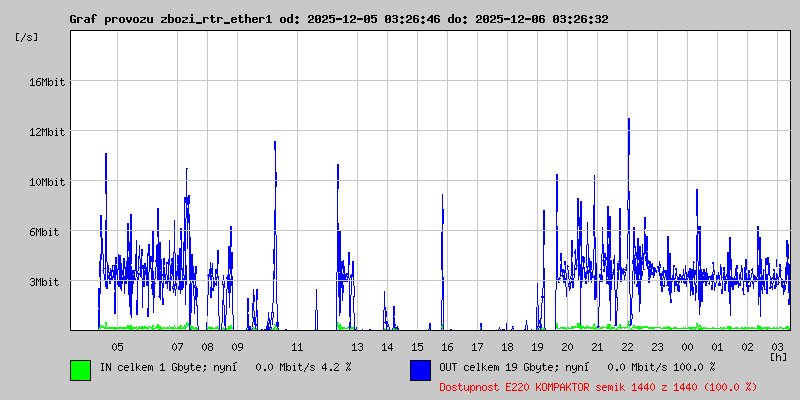Screen dimensions: 800x400
Task: Click the tallest blue traffic peak above hour 22
Action: (628, 122)
